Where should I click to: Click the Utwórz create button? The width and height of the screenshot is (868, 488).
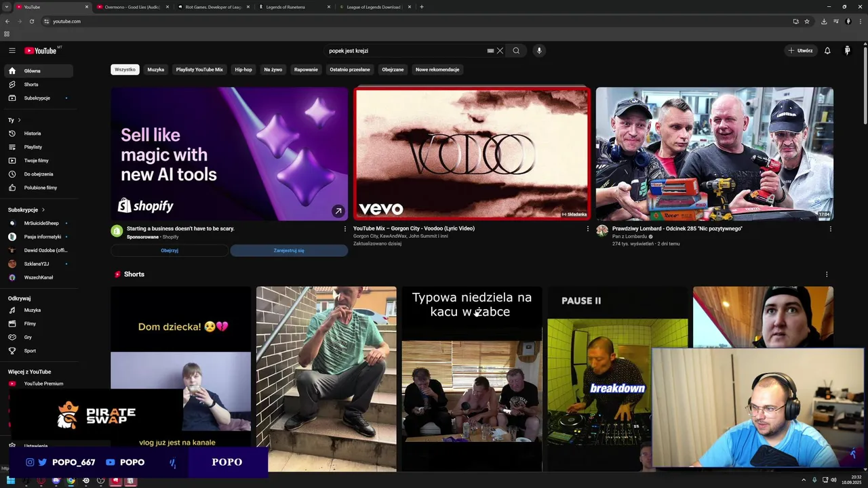(800, 51)
